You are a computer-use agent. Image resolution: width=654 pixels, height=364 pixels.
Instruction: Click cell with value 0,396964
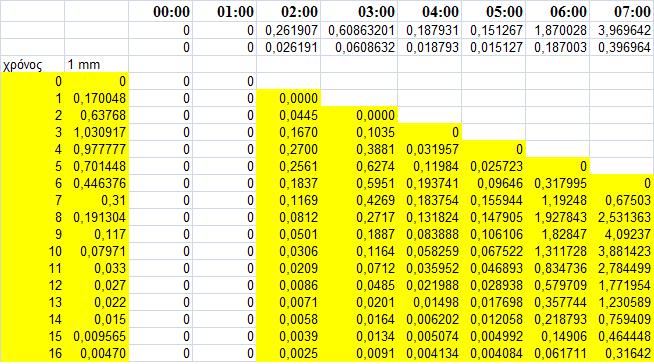(622, 48)
